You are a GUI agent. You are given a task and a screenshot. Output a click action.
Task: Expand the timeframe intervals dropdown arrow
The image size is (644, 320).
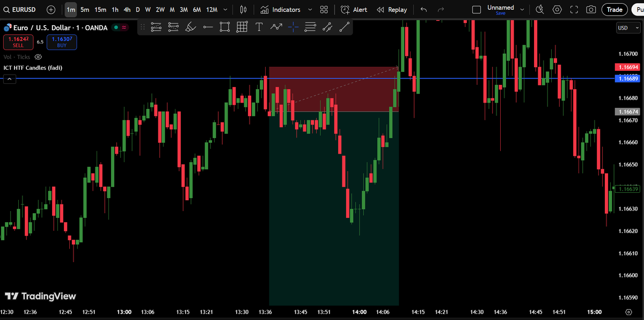225,9
